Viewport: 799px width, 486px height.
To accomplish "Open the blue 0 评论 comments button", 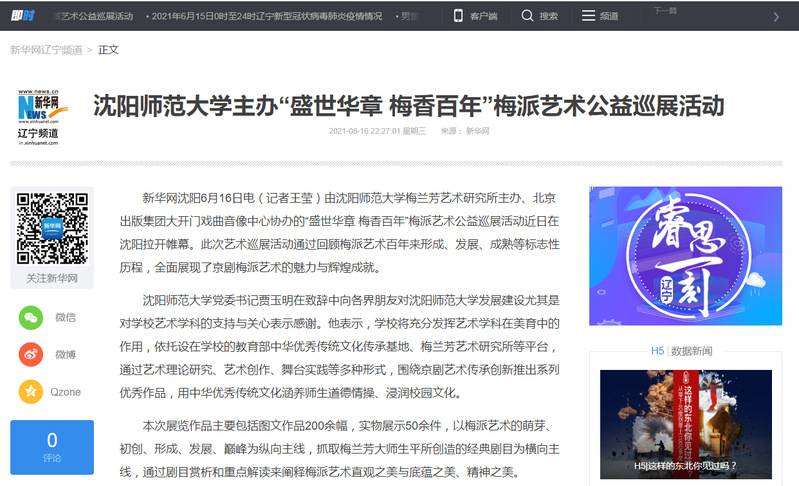I will 51,446.
